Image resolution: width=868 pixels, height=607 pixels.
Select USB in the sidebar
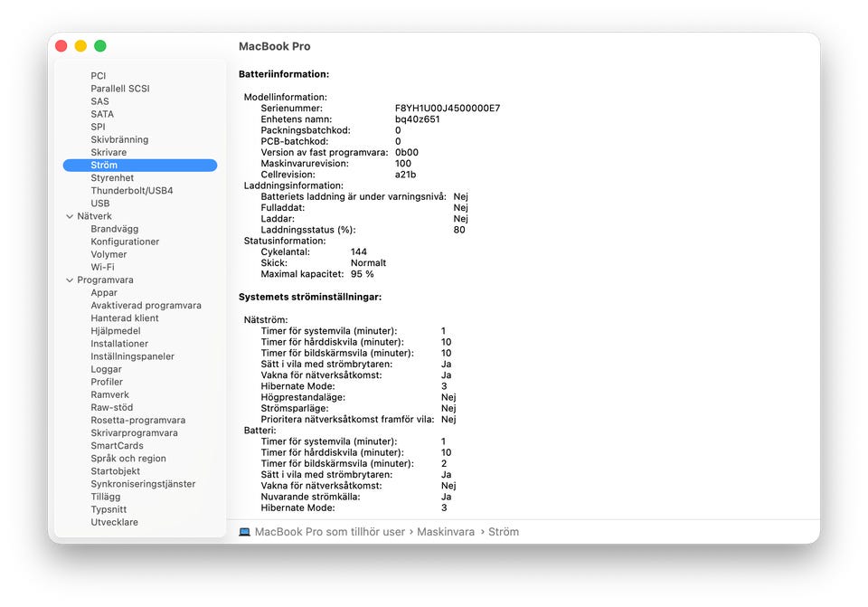[x=100, y=204]
